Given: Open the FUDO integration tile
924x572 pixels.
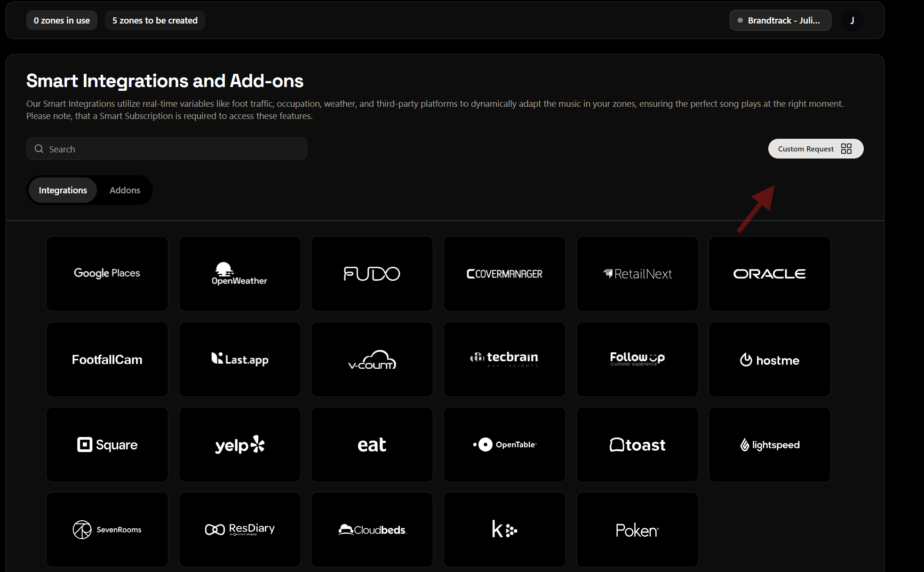Looking at the screenshot, I should tap(372, 273).
